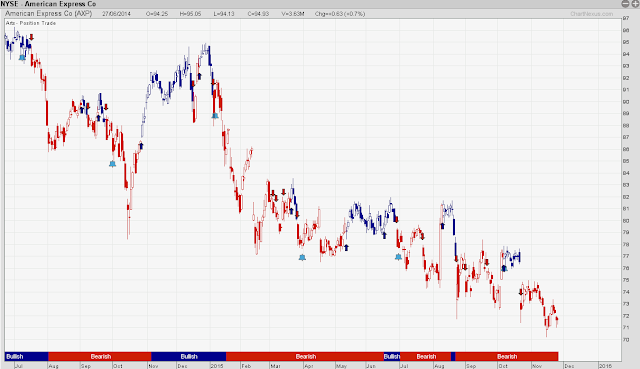Click the bell alert marker above Jul 2015
640x369 pixels.
click(398, 257)
